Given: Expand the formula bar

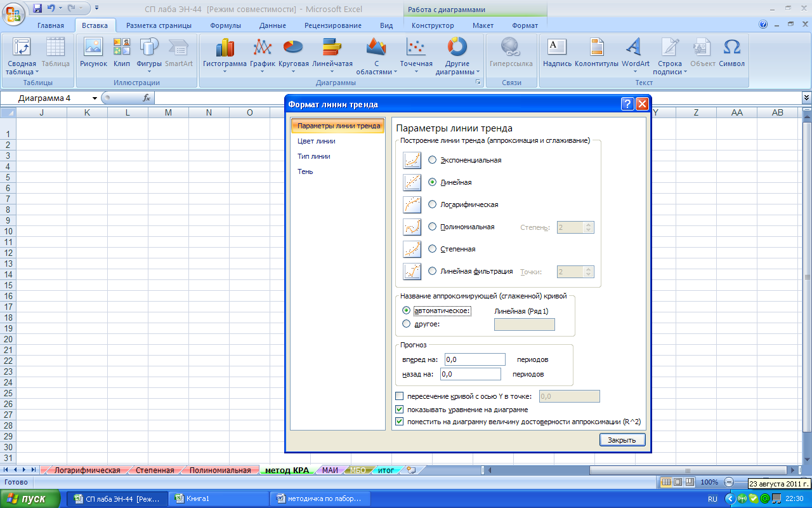Looking at the screenshot, I should (806, 98).
